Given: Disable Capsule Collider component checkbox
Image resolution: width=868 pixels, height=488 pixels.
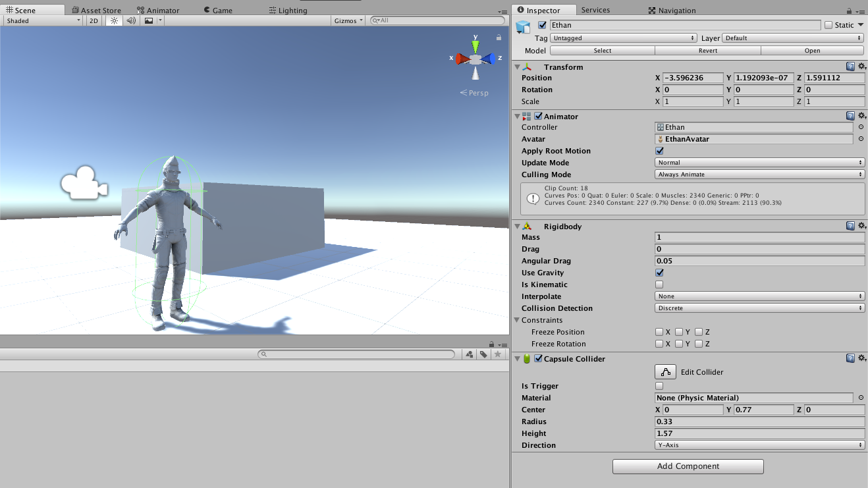Looking at the screenshot, I should coord(538,358).
